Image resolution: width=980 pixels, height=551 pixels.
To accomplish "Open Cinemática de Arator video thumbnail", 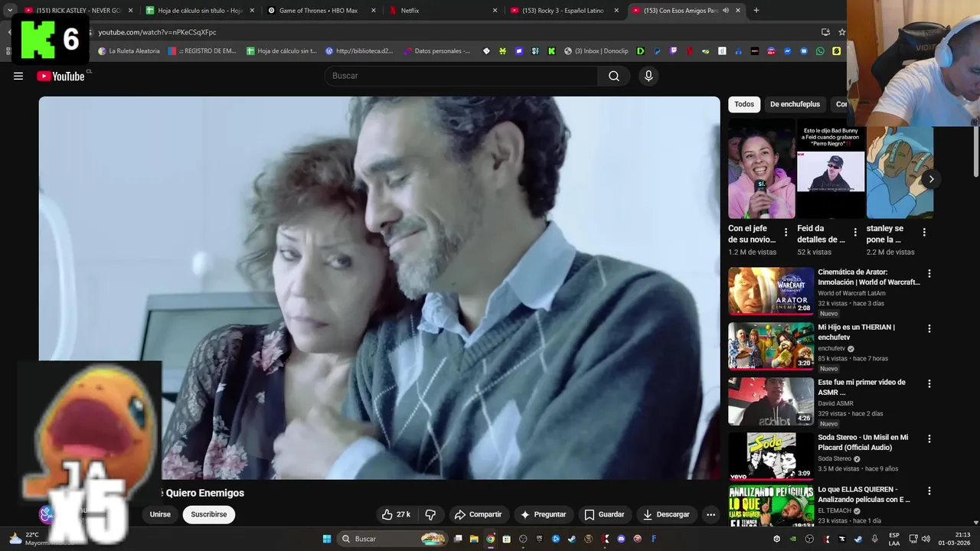I will [771, 291].
